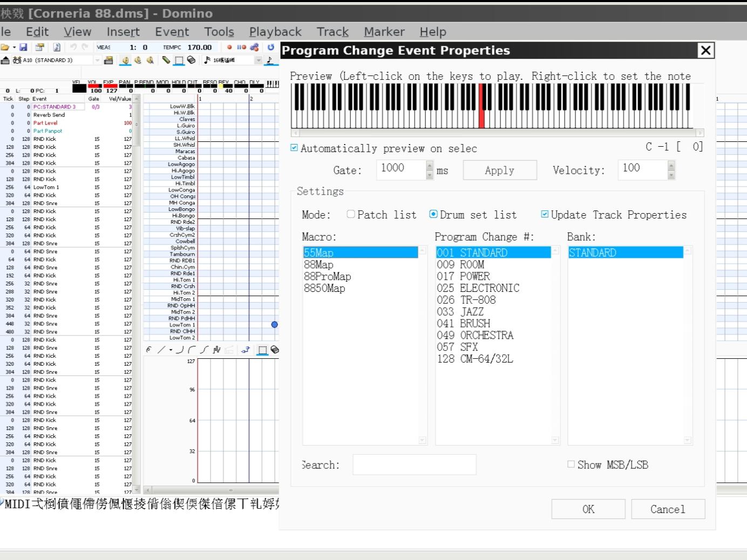Viewport: 747px width, 560px height.
Task: Click the Velocity value field
Action: (x=642, y=169)
